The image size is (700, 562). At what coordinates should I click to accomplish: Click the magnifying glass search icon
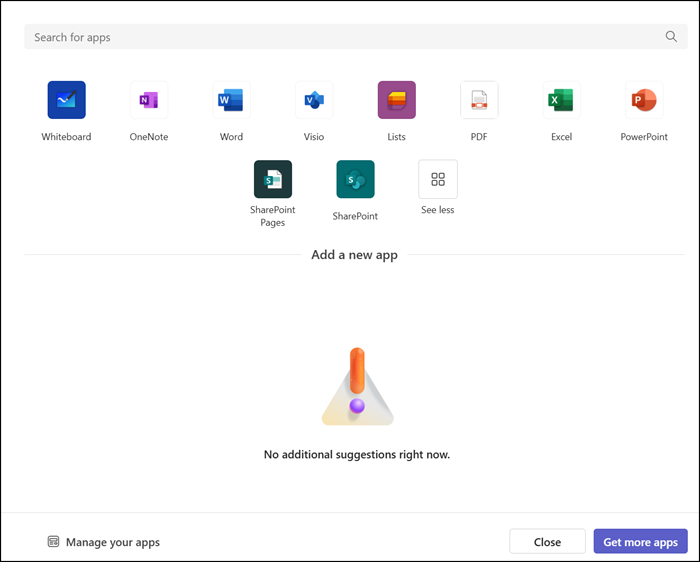tap(671, 37)
